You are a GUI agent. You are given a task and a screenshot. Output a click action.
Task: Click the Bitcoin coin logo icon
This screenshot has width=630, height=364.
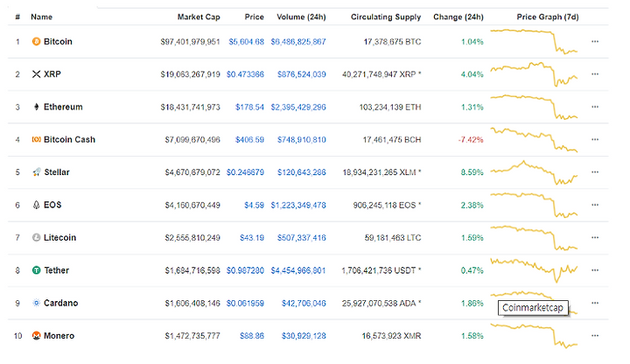(x=36, y=41)
